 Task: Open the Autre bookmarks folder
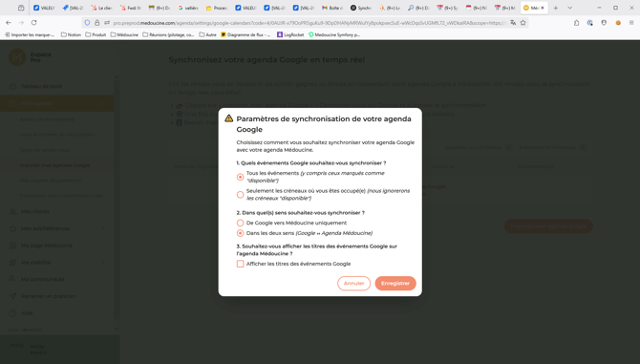[207, 34]
